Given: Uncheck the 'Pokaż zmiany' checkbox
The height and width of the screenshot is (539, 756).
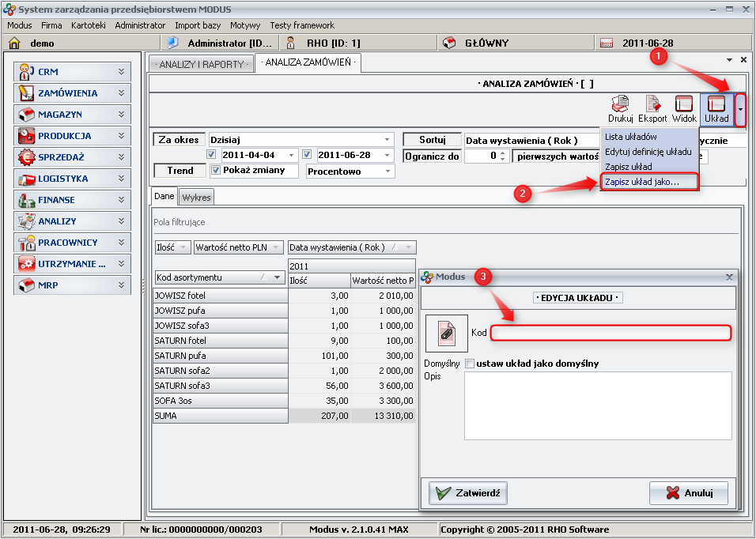Looking at the screenshot, I should coord(216,171).
